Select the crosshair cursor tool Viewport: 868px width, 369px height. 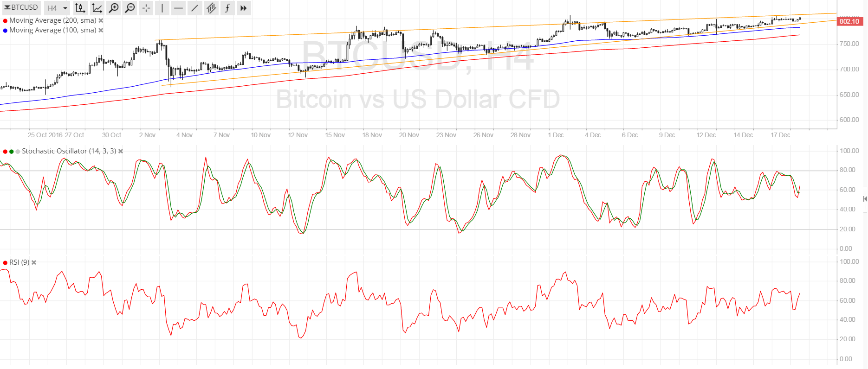[146, 8]
